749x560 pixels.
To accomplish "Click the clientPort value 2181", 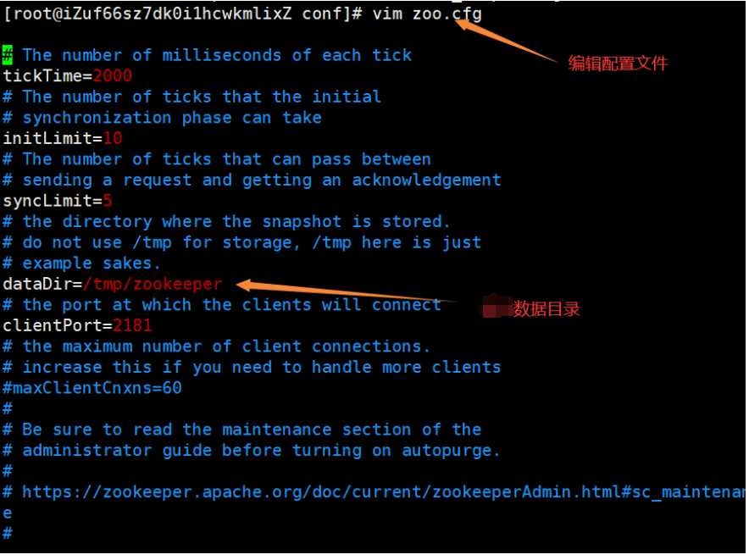I will click(132, 326).
